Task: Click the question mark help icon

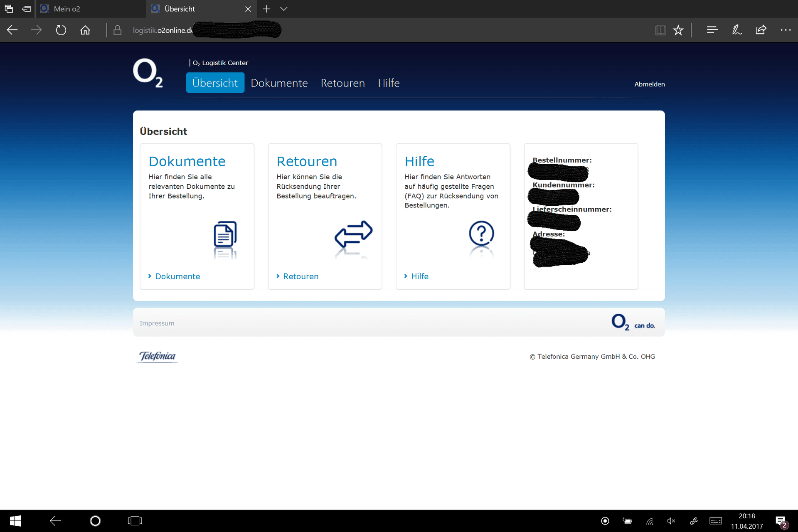Action: click(481, 233)
